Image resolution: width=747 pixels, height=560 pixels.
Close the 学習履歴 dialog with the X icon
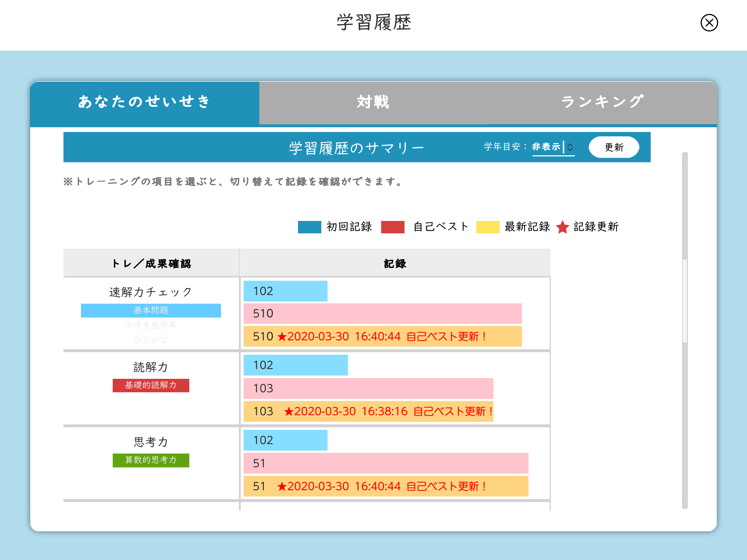click(x=709, y=23)
